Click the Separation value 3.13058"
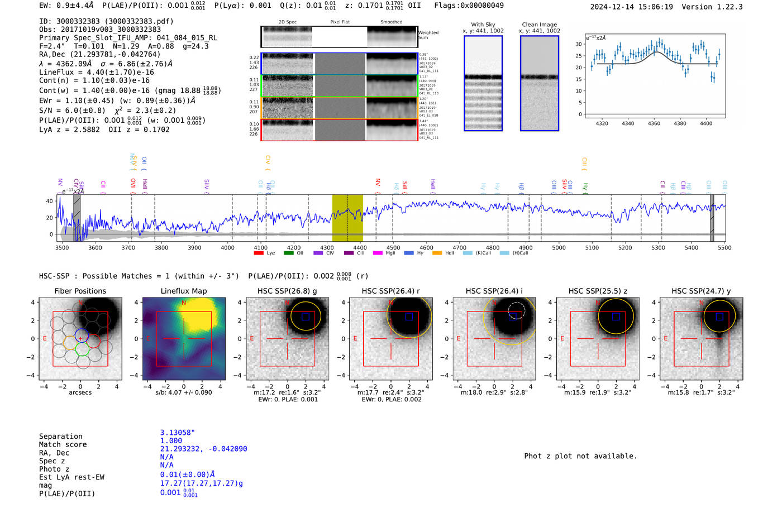The width and height of the screenshot is (782, 532). point(178,433)
